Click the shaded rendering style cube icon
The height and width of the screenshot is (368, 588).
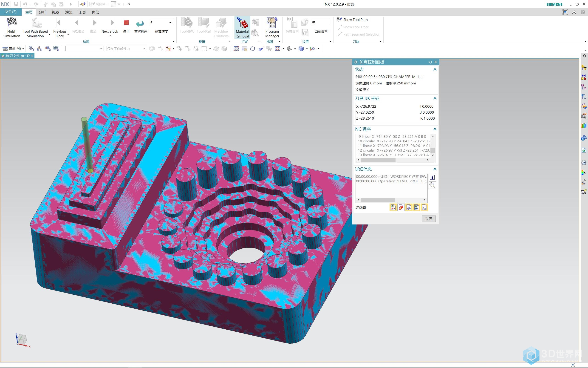(301, 49)
